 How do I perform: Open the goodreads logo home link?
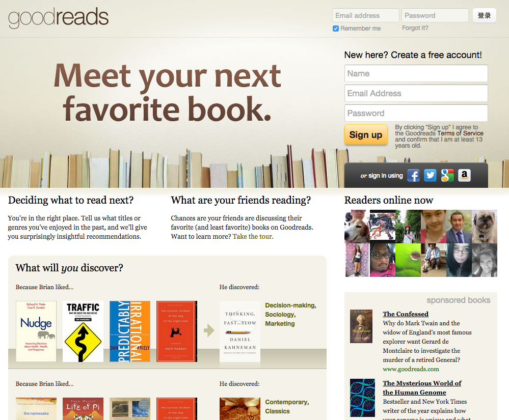(x=59, y=18)
